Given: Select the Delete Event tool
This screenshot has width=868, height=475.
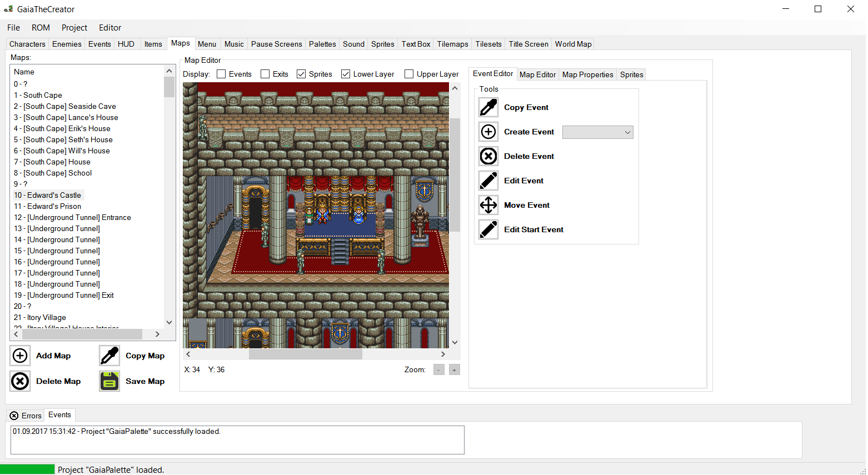Looking at the screenshot, I should 488,156.
